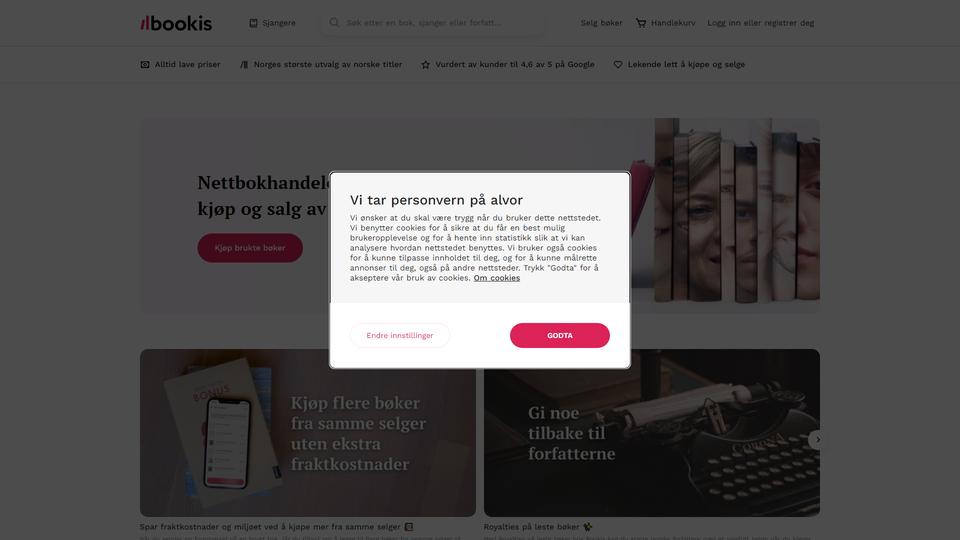Screen dimensions: 960x540
Task: Click the shopping cart icon
Action: [641, 23]
